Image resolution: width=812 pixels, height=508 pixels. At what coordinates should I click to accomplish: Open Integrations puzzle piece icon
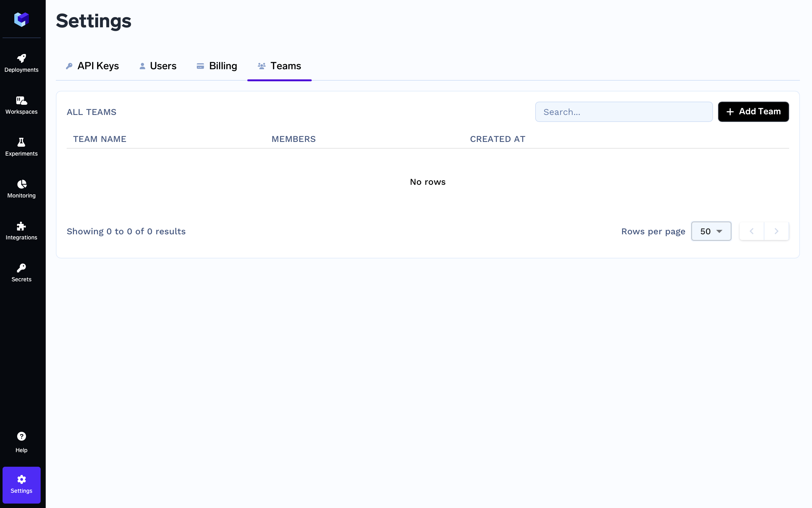[22, 226]
